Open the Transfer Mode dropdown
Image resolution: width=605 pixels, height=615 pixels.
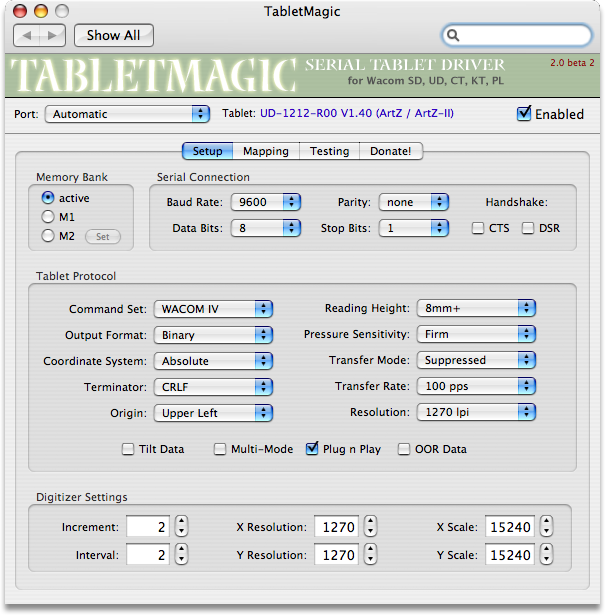pyautogui.click(x=476, y=360)
